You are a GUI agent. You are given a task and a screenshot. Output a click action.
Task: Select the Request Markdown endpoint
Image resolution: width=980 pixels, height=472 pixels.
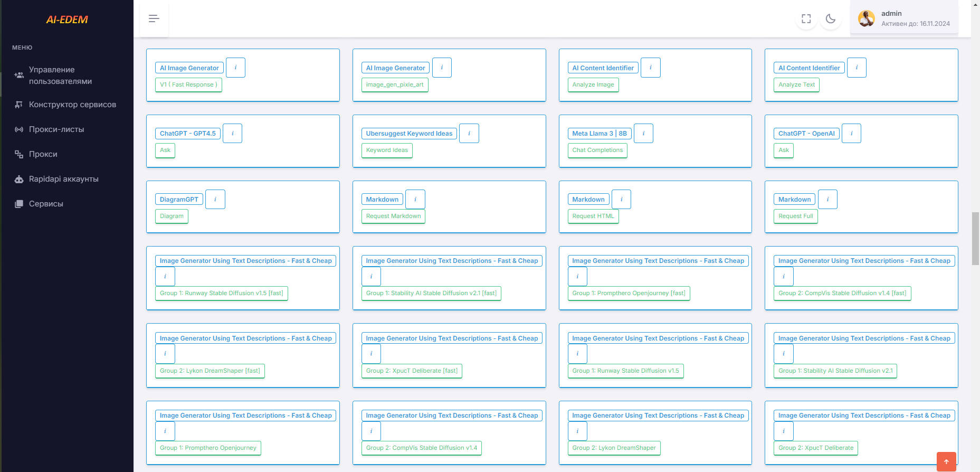(393, 216)
